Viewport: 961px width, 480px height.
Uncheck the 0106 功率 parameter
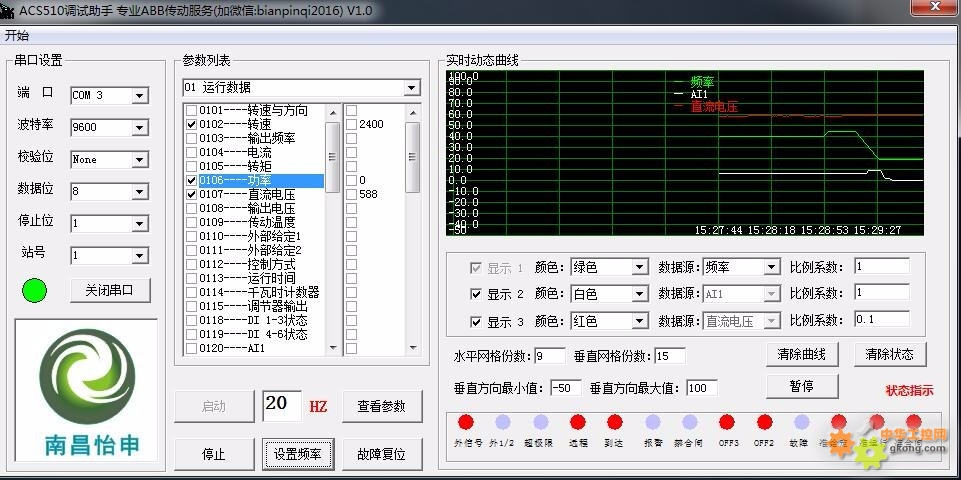click(191, 181)
